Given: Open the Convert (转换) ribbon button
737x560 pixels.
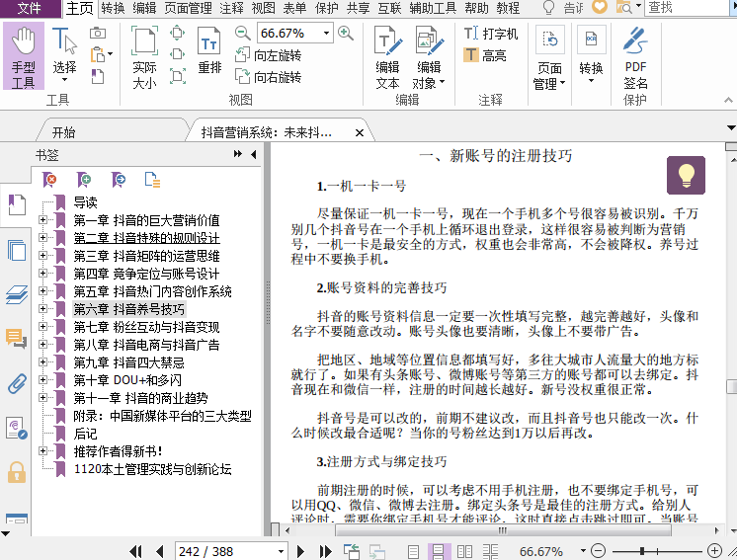Looking at the screenshot, I should (x=591, y=55).
